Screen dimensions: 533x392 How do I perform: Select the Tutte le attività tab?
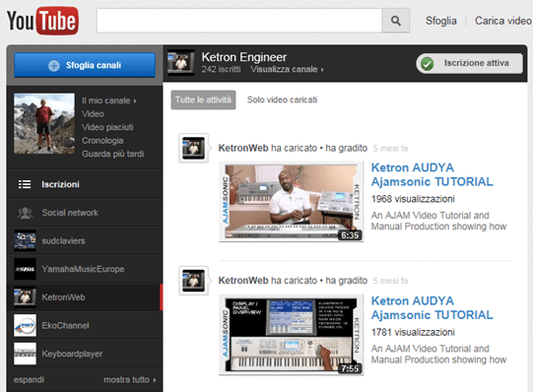click(x=203, y=99)
